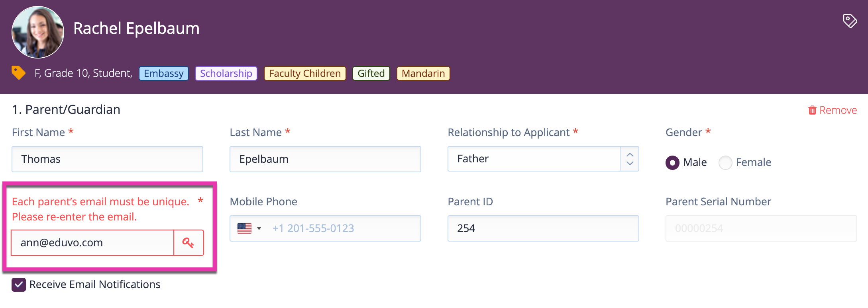Click the trash icon beside Remove

[812, 110]
